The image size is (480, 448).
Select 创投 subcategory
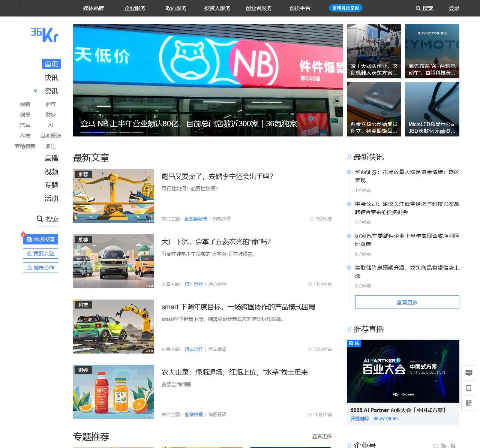pos(25,115)
